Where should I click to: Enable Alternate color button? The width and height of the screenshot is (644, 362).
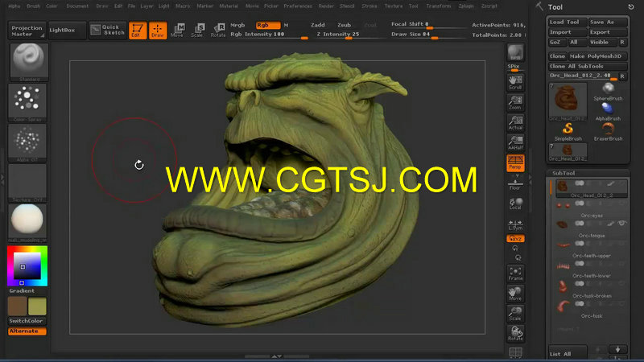[27, 331]
